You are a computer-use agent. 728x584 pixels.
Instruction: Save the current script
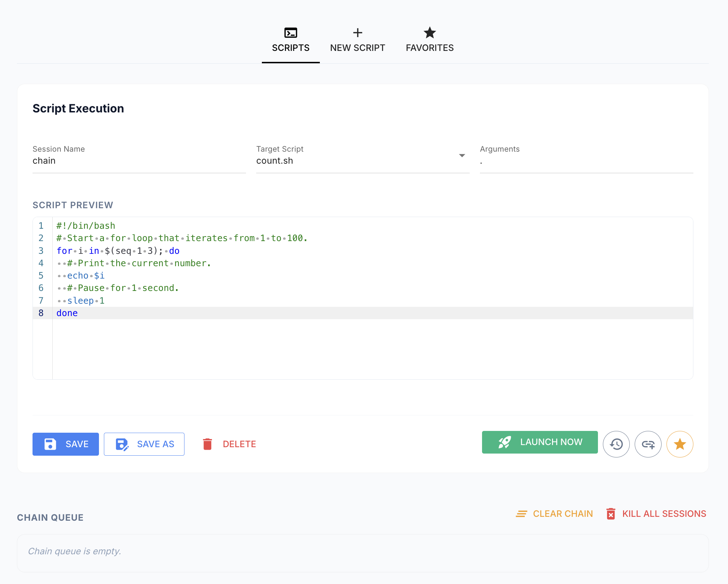click(66, 444)
